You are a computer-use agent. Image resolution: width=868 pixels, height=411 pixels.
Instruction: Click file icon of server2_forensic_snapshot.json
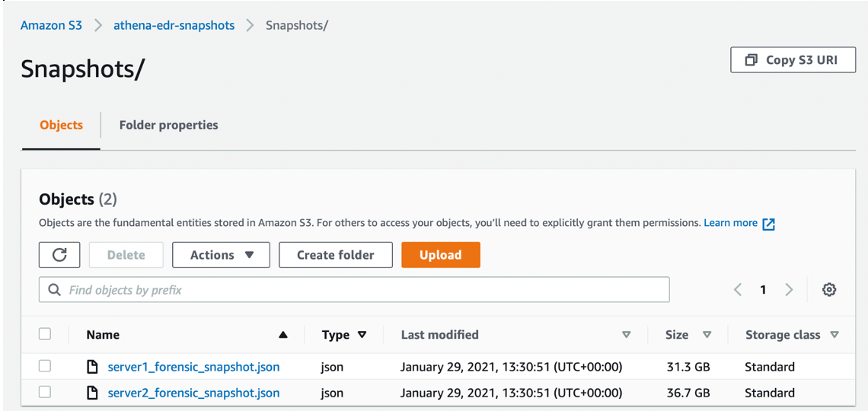[x=93, y=393]
